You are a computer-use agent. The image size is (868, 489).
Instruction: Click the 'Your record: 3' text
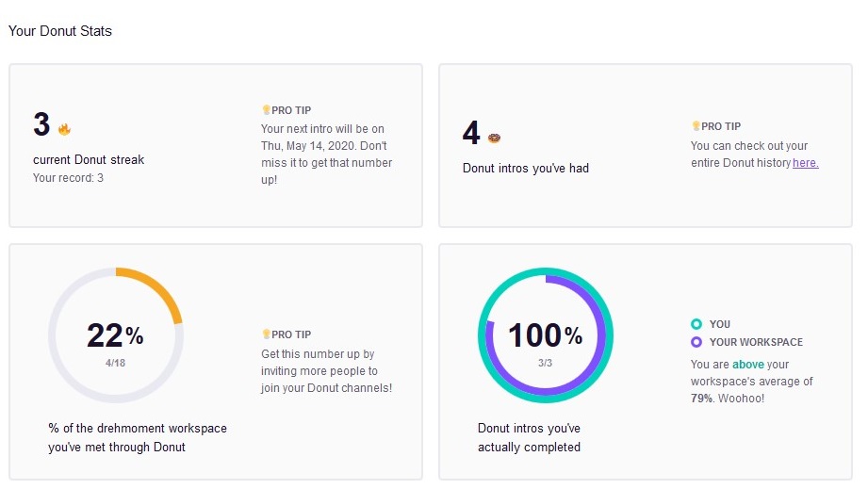click(x=68, y=177)
